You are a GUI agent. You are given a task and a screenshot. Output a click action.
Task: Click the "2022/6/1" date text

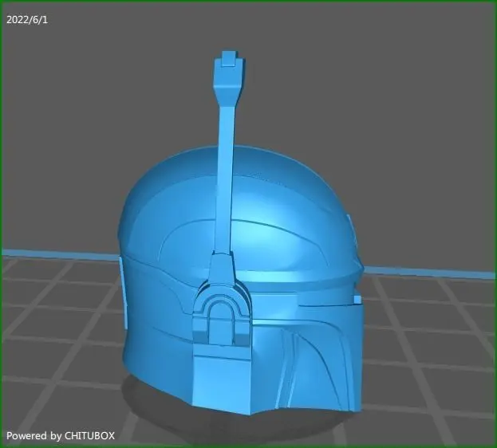[27, 20]
